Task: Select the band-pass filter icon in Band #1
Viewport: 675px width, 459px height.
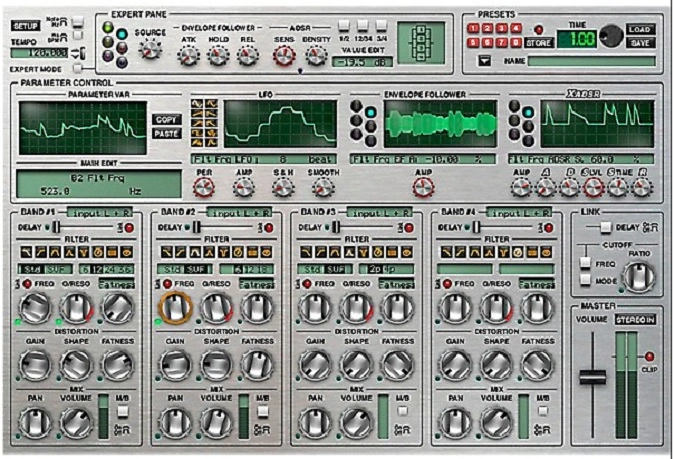Action: [55, 252]
